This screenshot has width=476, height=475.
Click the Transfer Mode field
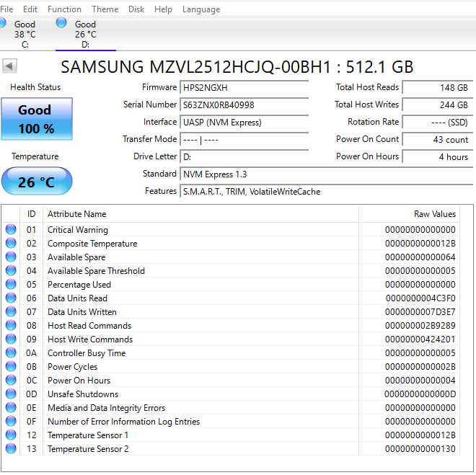pyautogui.click(x=244, y=140)
